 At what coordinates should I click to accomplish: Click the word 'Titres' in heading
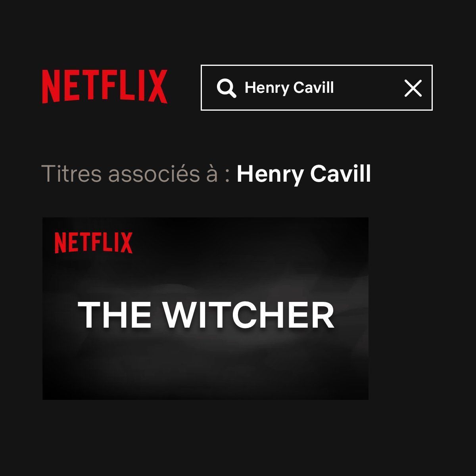72,174
